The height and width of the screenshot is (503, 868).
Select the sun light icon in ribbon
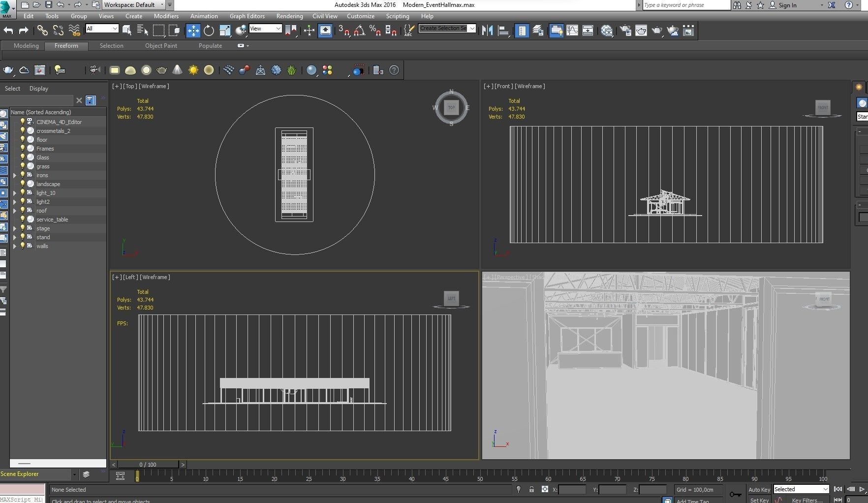coord(193,70)
